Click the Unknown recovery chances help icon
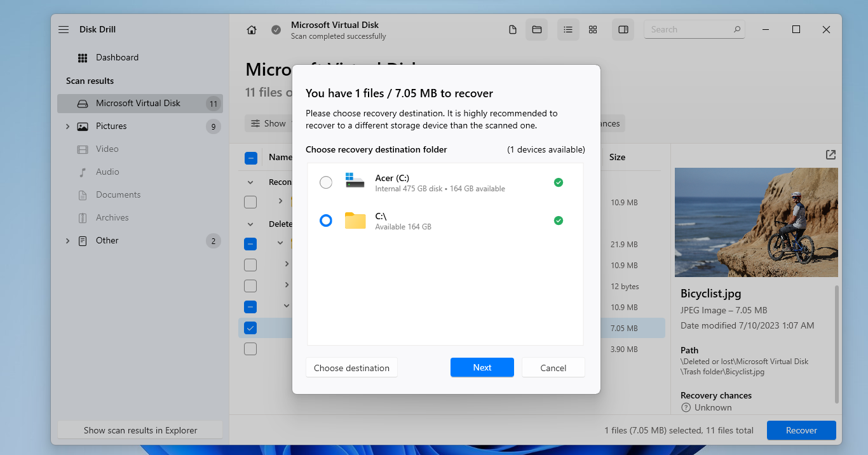The height and width of the screenshot is (455, 868). (686, 407)
